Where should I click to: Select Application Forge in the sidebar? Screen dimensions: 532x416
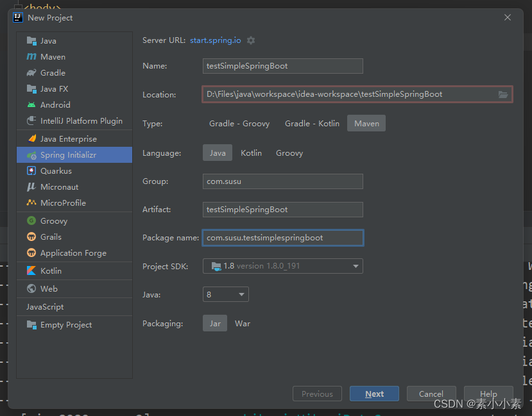click(x=73, y=253)
